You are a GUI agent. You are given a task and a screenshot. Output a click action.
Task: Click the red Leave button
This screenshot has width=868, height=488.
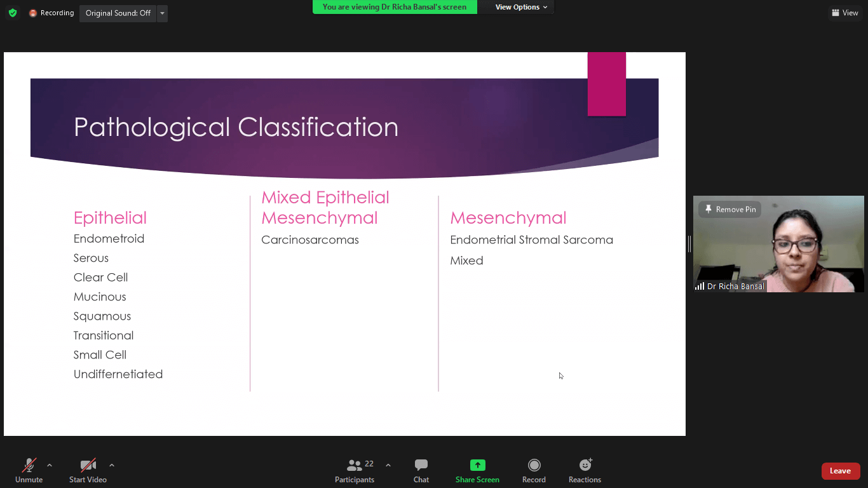click(x=840, y=471)
